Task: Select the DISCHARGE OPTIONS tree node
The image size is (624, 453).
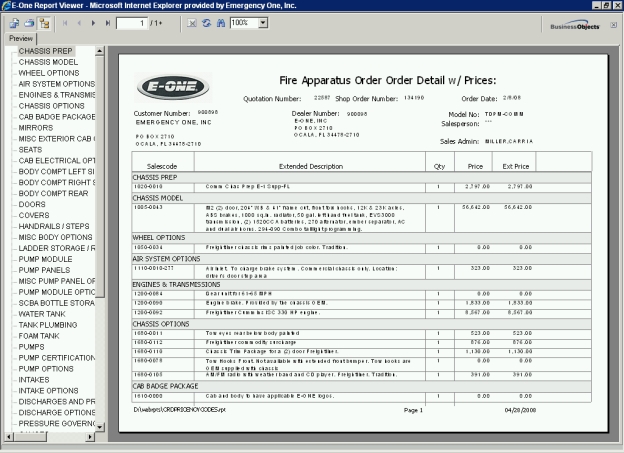Action: pos(57,412)
